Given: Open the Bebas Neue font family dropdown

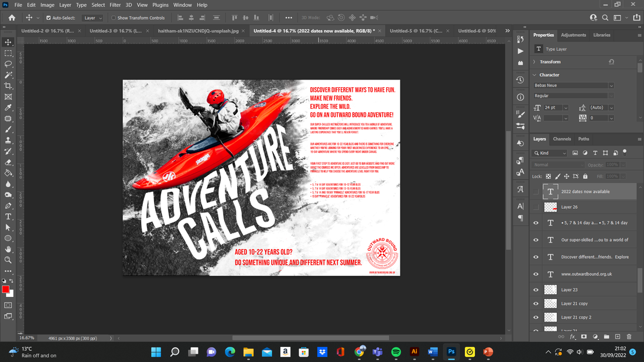Looking at the screenshot, I should (573, 85).
